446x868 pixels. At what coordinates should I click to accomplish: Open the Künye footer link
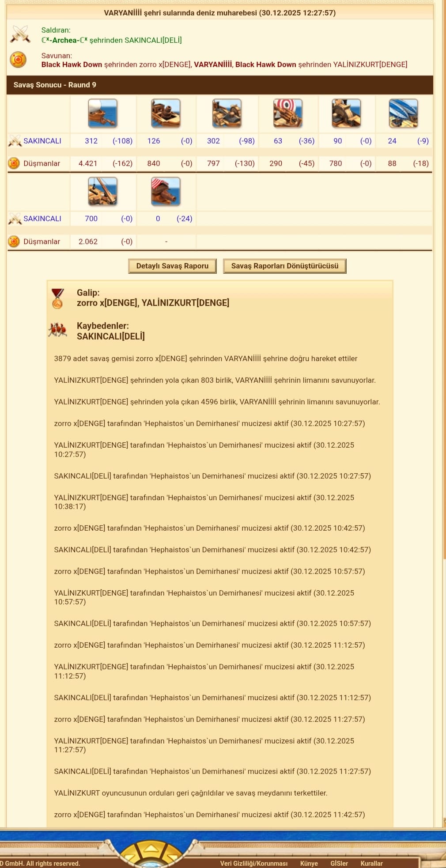point(309,863)
